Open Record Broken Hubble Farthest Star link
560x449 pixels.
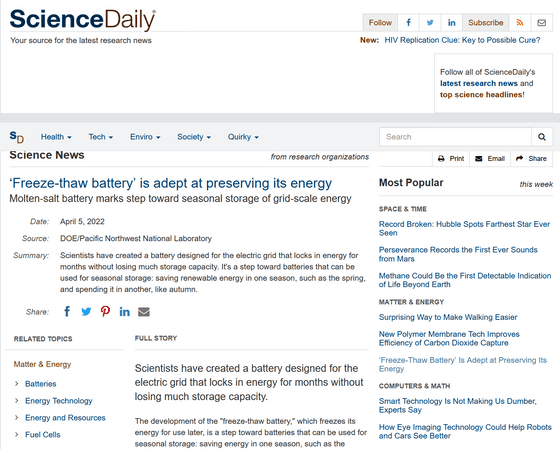click(464, 228)
